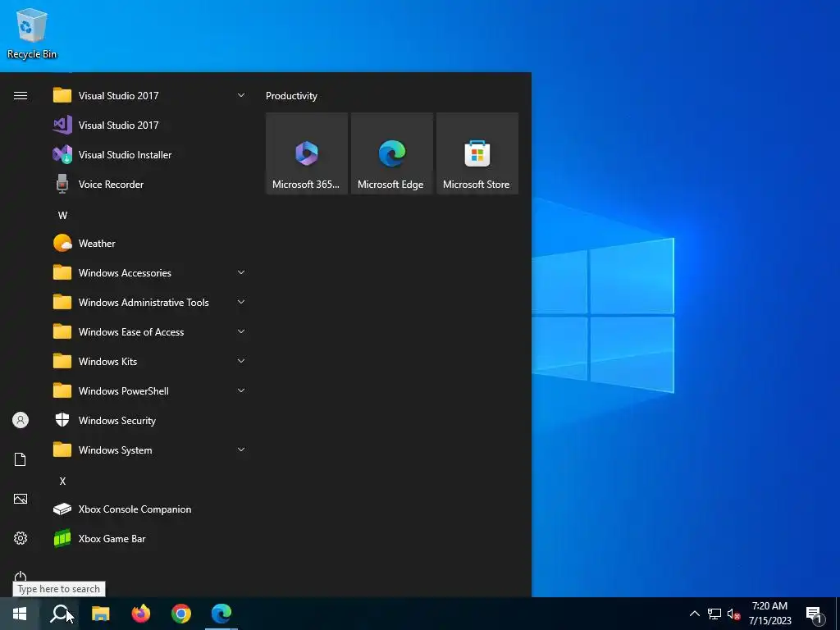840x630 pixels.
Task: Click the taskbar clock showing 7:20 AM
Action: [769, 614]
